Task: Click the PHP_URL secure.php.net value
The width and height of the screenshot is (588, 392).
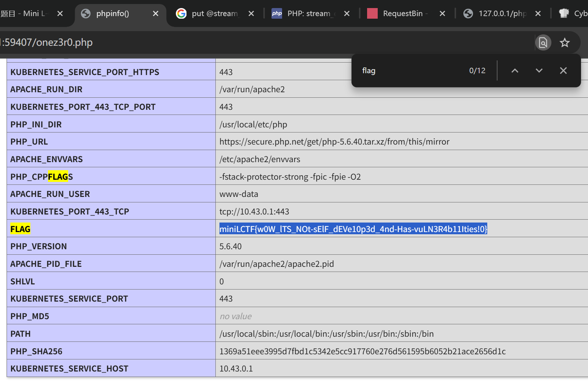Action: [334, 142]
